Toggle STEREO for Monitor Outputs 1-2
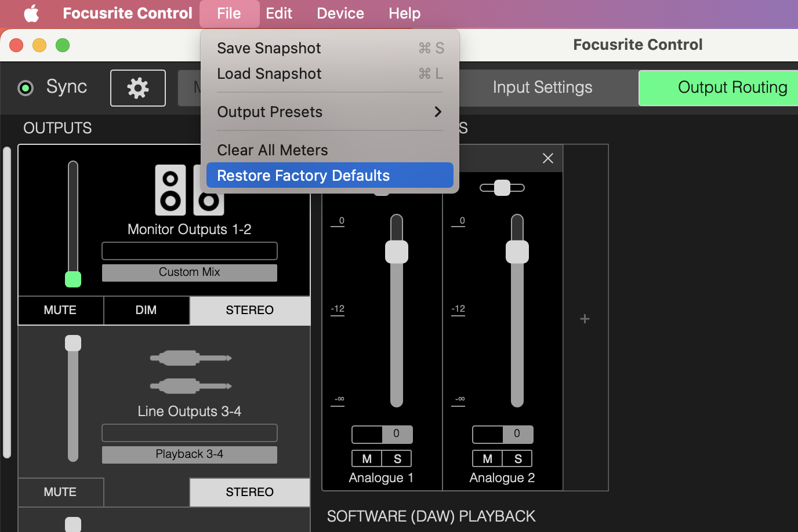This screenshot has width=798, height=532. (x=250, y=310)
